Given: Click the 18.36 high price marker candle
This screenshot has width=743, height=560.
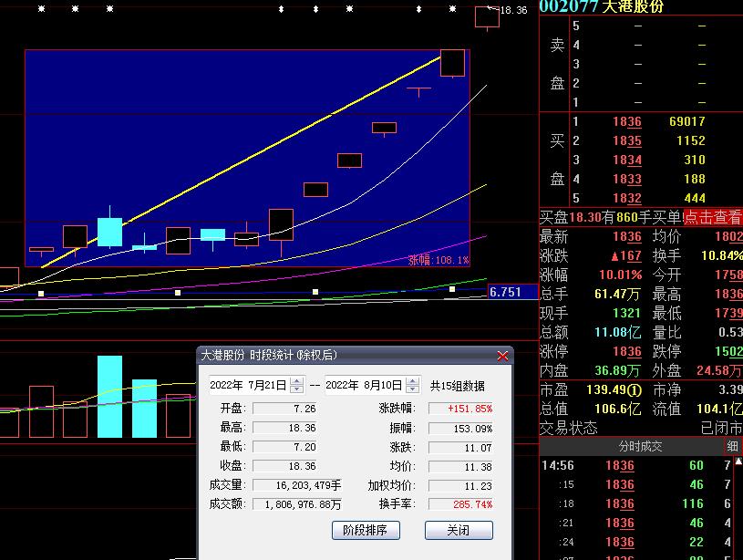Looking at the screenshot, I should 487,16.
